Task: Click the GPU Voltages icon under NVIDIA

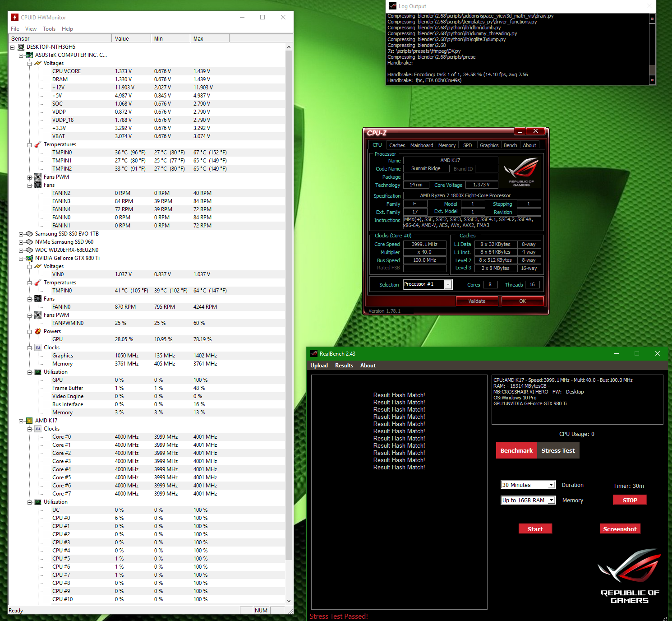Action: 38,266
